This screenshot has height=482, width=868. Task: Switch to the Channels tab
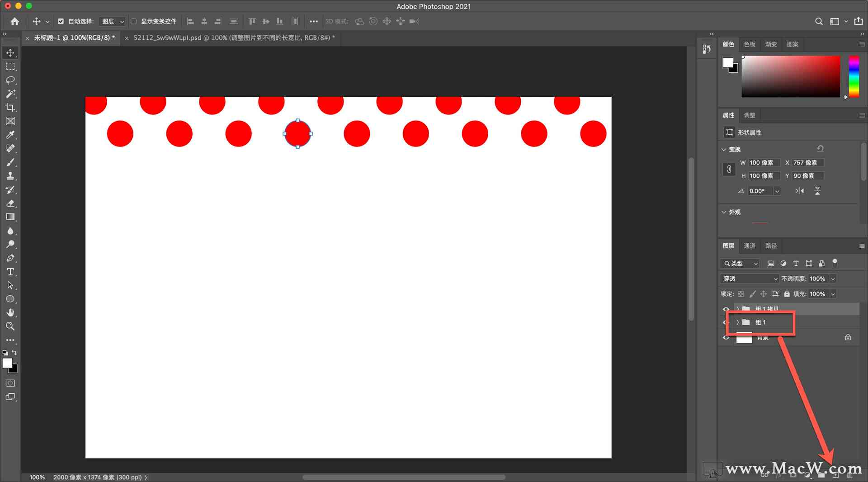[x=750, y=246]
